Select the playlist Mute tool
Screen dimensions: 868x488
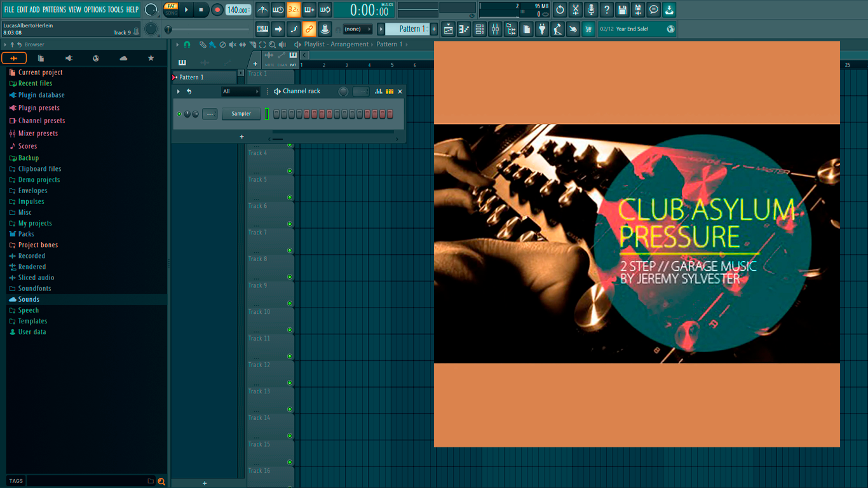233,44
